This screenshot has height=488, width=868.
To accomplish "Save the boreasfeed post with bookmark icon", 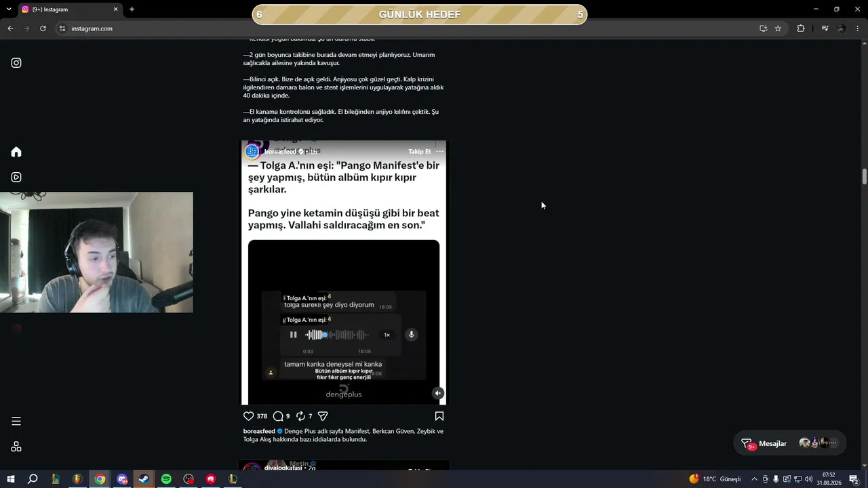I will (439, 416).
